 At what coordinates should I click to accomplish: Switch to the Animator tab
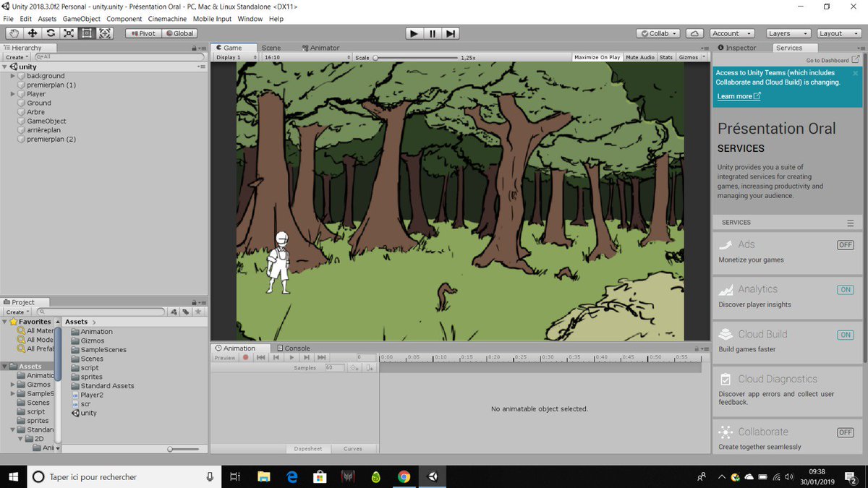tap(320, 48)
